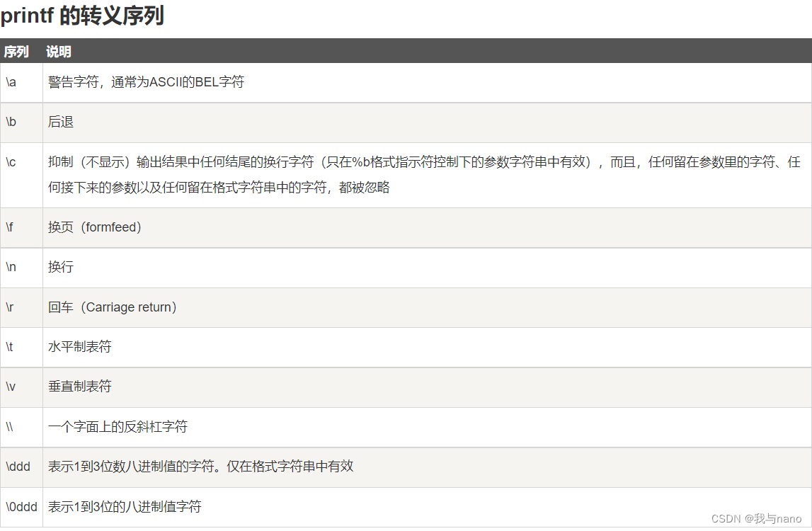
Task: Select the 序列 column header
Action: coord(15,51)
